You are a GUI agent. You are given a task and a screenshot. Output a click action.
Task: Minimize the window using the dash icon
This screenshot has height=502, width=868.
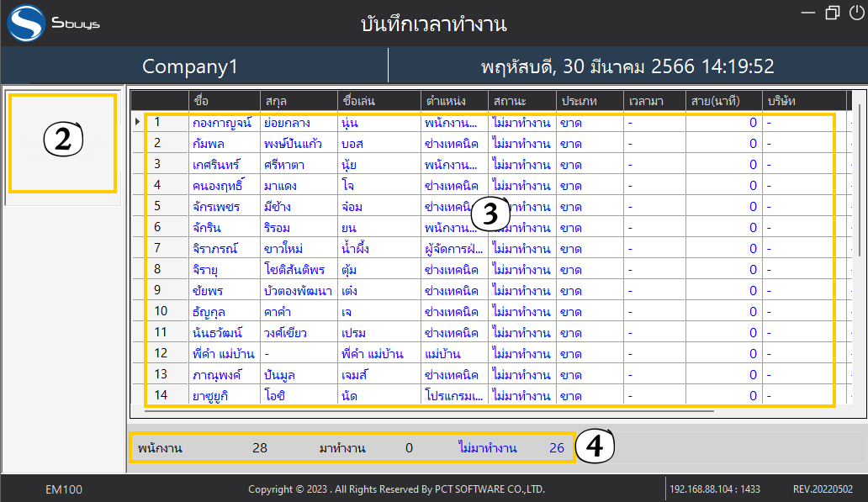[x=808, y=13]
